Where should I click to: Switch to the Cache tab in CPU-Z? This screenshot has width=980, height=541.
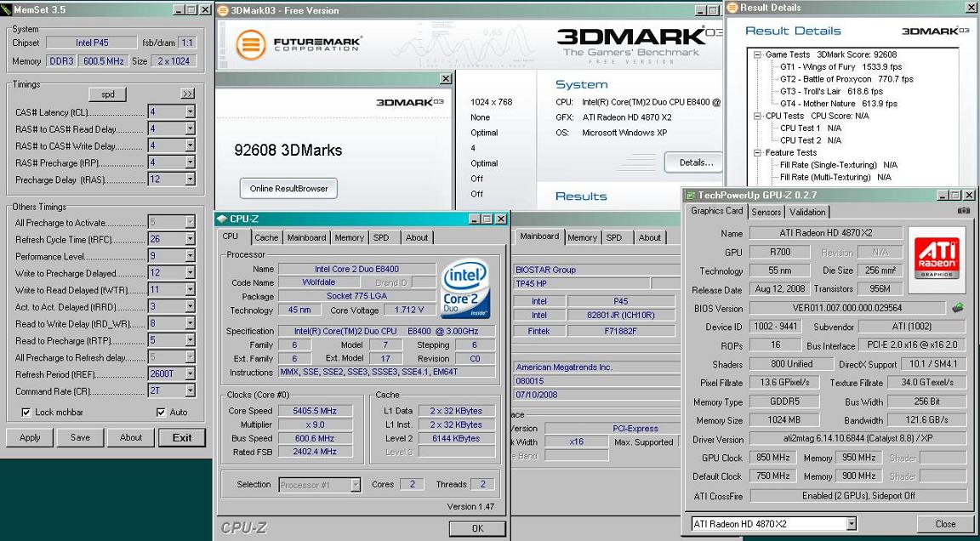pos(266,237)
